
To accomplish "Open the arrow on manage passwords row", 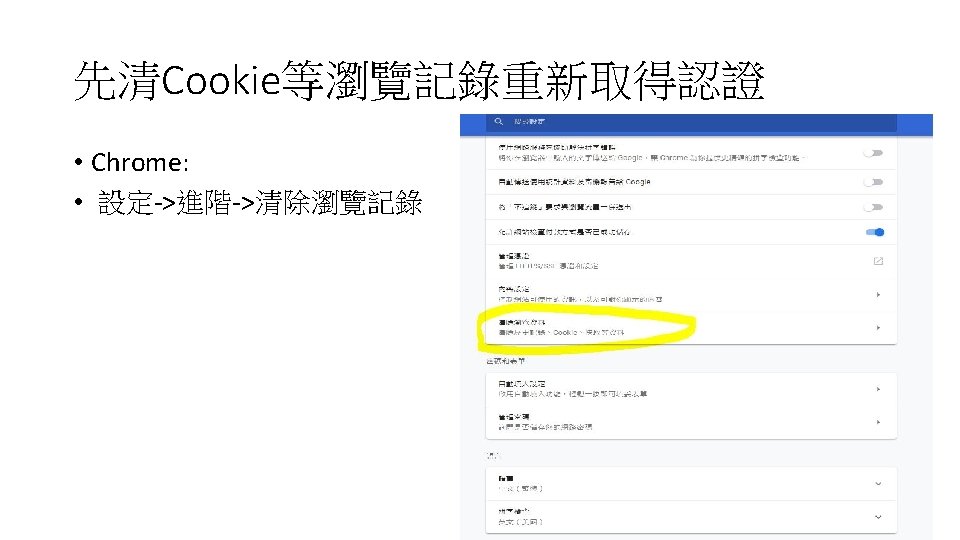I will tap(878, 422).
